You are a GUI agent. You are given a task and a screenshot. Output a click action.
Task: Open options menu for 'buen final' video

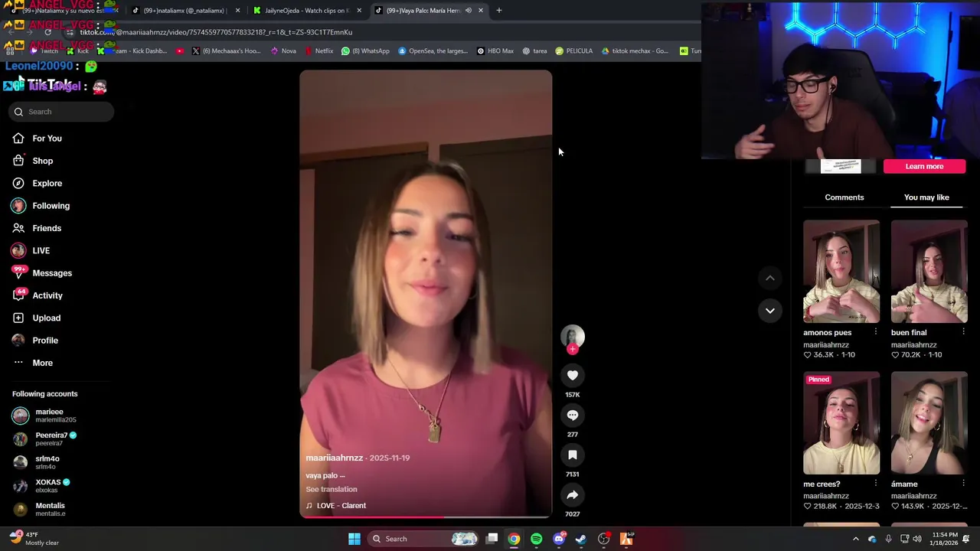[x=963, y=332]
